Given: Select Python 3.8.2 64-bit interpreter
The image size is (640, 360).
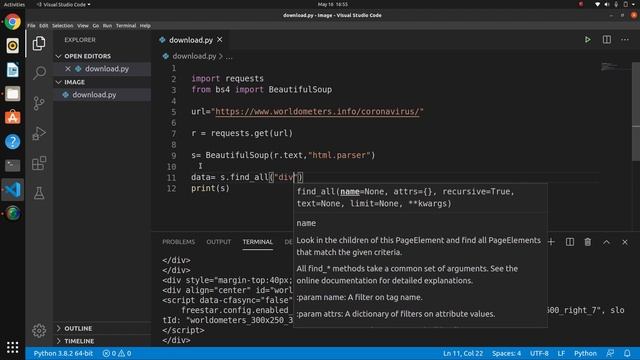Looking at the screenshot, I should pos(63,353).
